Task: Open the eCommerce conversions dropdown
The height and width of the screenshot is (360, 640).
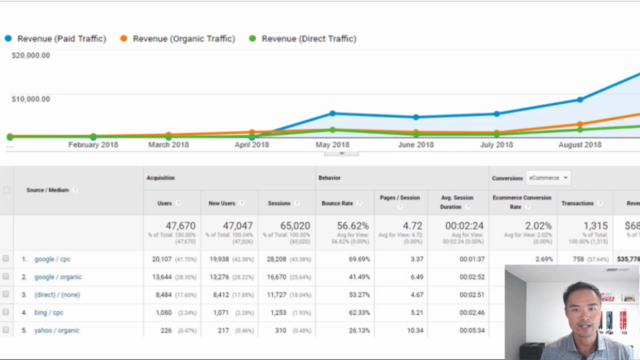Action: 548,178
